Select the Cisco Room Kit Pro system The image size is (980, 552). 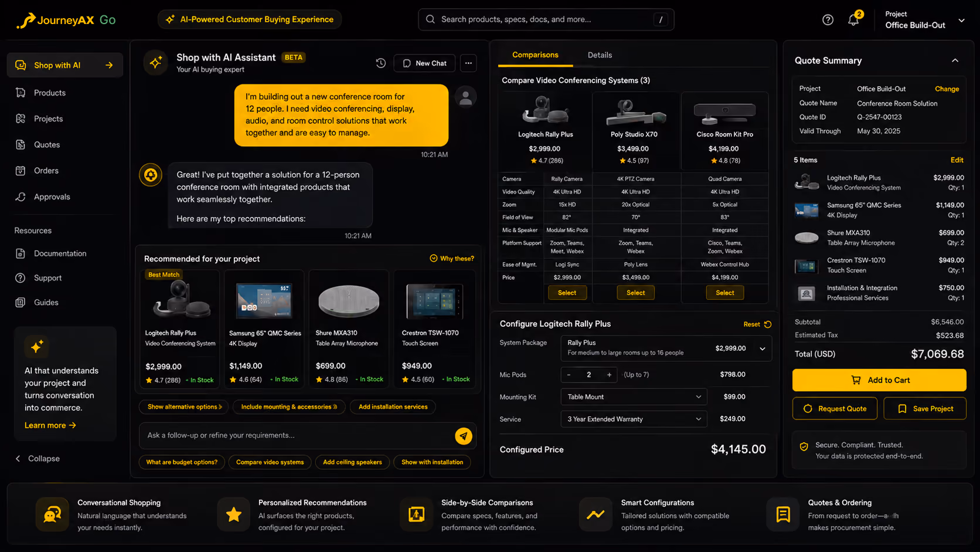pos(725,293)
